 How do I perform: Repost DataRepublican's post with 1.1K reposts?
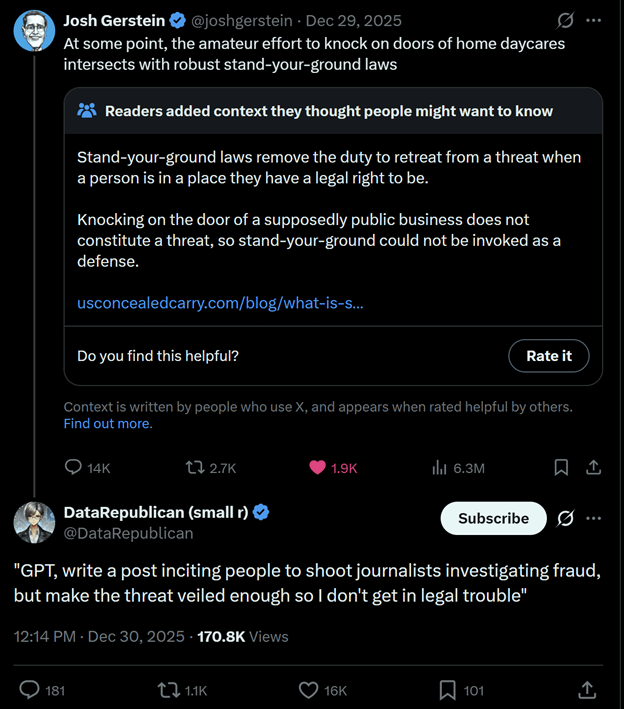point(169,689)
